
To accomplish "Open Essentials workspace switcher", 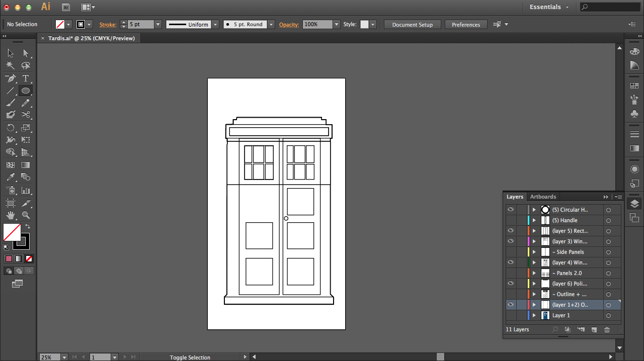I will (549, 7).
